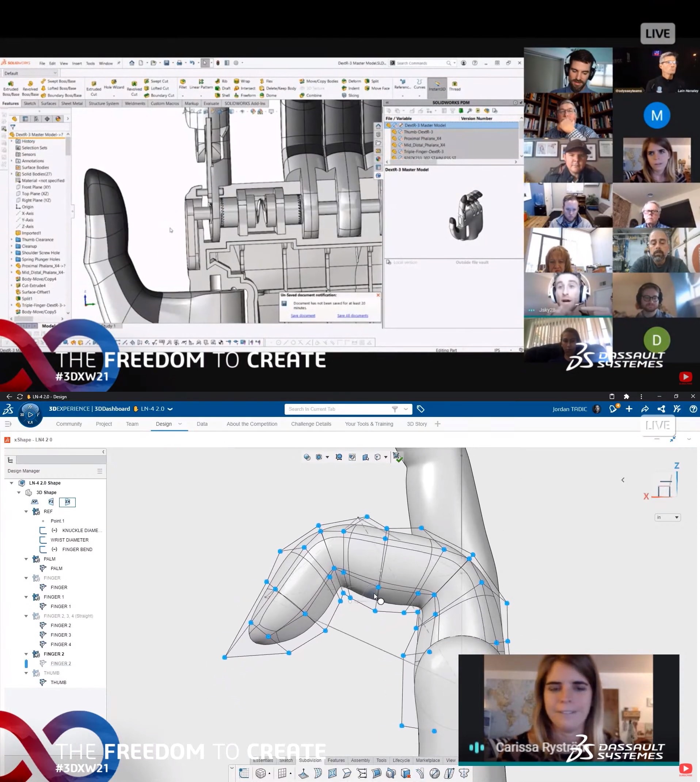
Task: Click the SolidWorks Save icon
Action: tap(167, 63)
